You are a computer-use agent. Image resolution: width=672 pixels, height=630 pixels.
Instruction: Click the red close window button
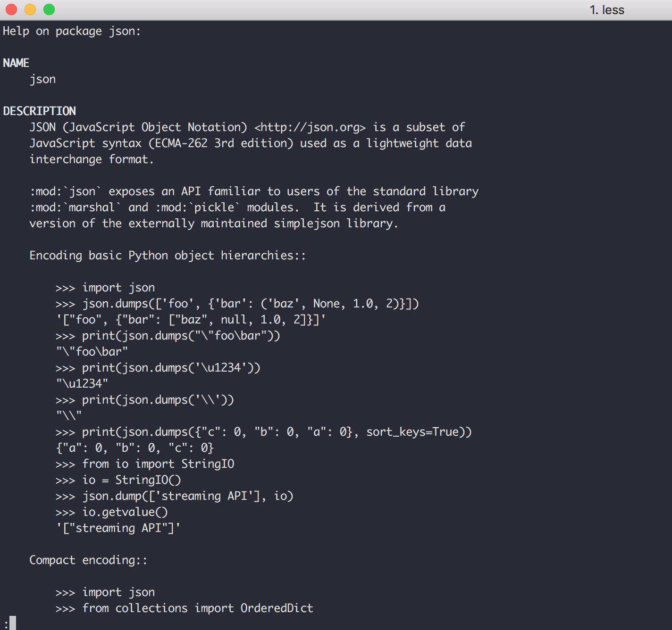click(x=11, y=9)
